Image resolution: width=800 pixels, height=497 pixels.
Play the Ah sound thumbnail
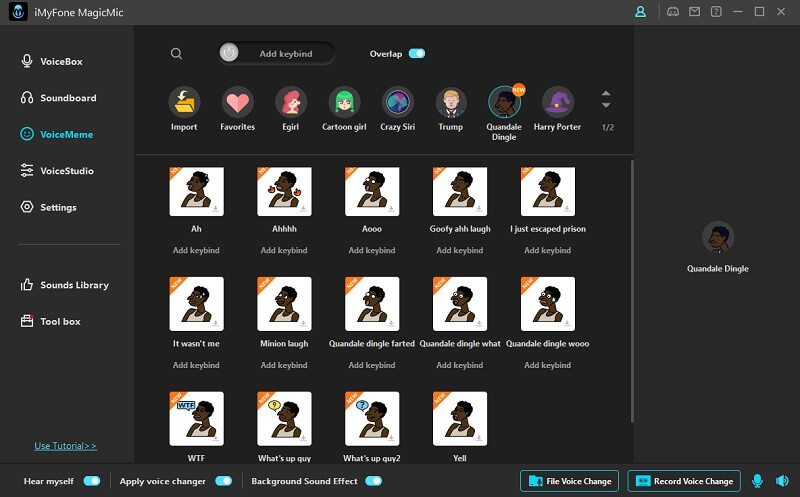click(x=196, y=192)
